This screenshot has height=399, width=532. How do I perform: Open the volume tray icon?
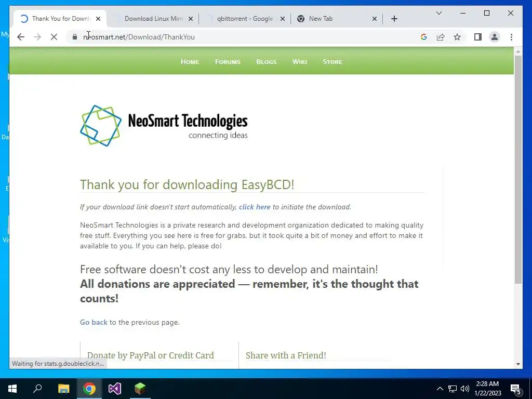[x=465, y=389]
